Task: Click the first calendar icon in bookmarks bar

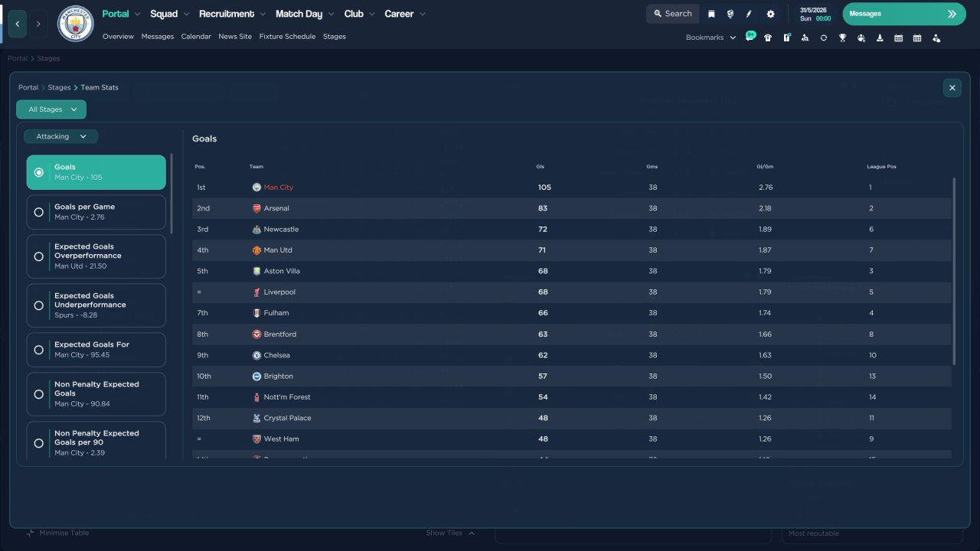Action: (x=899, y=37)
